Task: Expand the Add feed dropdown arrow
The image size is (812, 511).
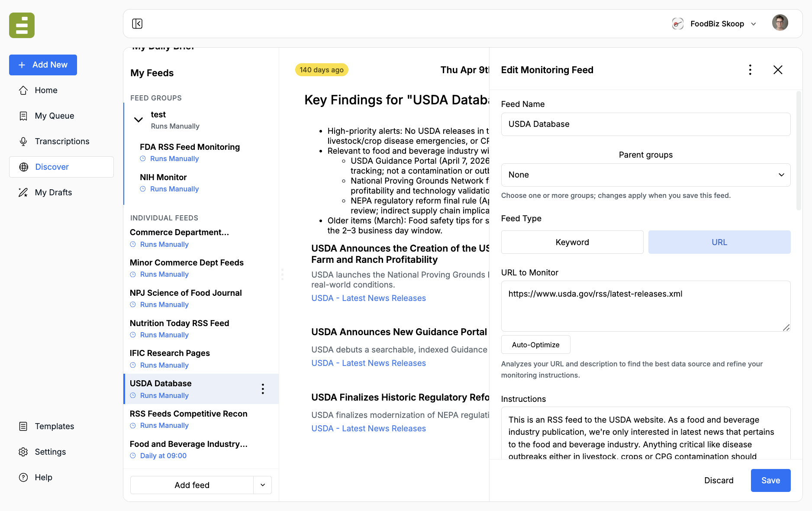Action: [x=263, y=485]
